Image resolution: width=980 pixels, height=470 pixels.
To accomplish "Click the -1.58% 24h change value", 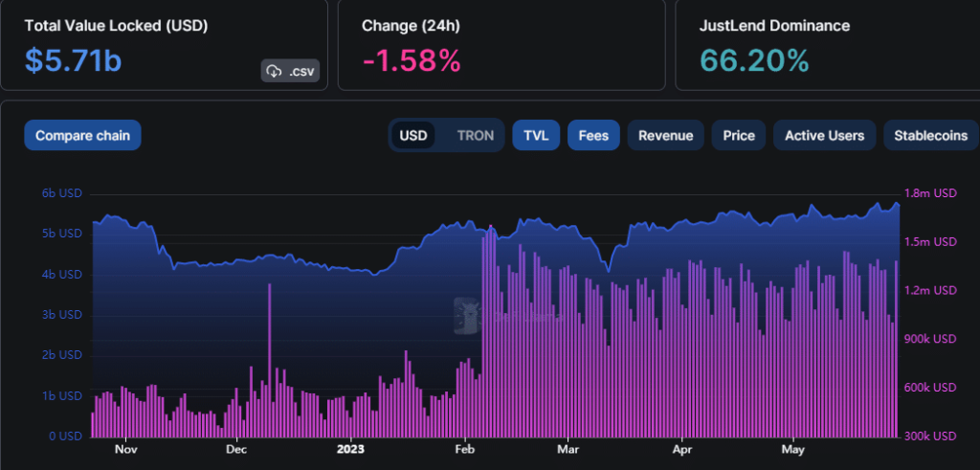I will [412, 60].
